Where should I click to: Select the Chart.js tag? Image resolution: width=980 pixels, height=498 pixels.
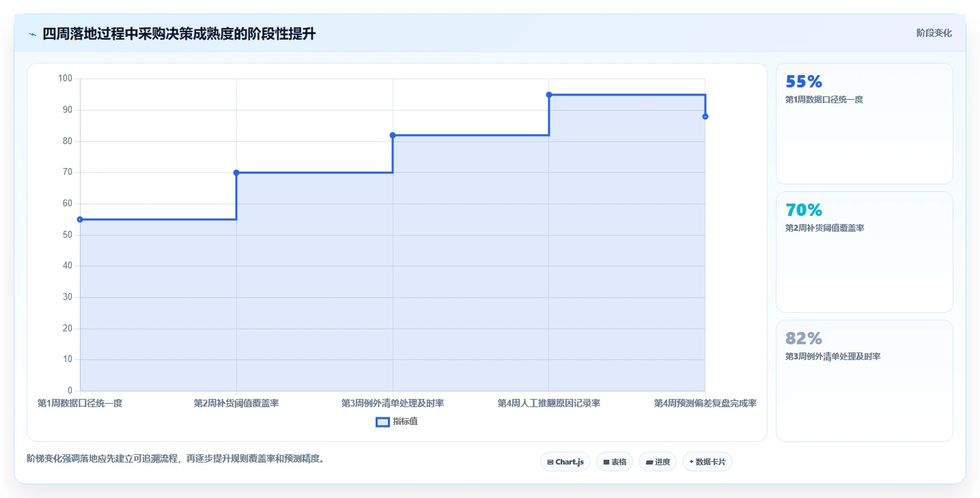tap(565, 462)
